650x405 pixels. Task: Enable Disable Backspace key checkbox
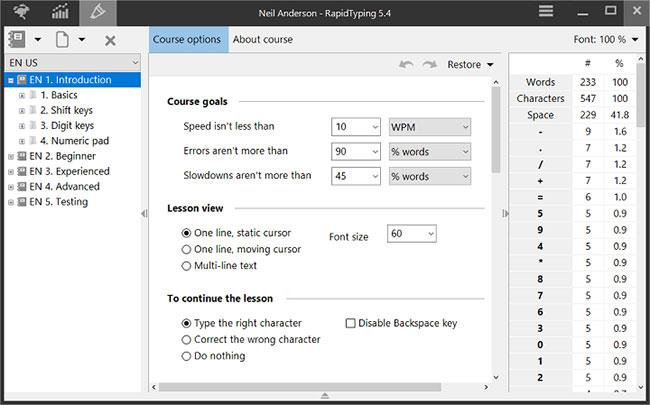point(350,323)
